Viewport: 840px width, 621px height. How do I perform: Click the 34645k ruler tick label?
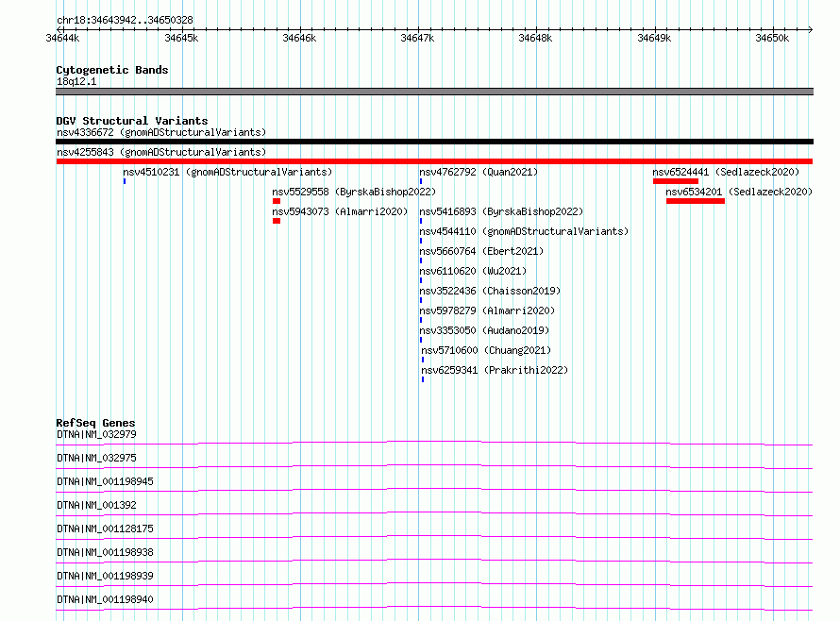[x=181, y=38]
